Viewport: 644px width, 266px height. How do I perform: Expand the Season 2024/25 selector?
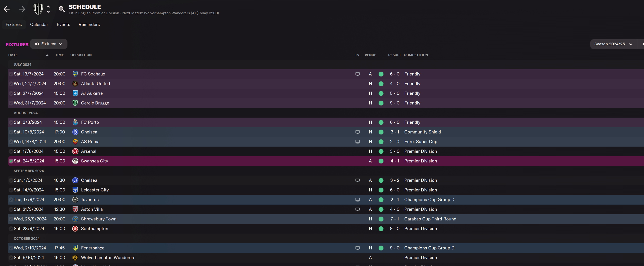(x=613, y=44)
